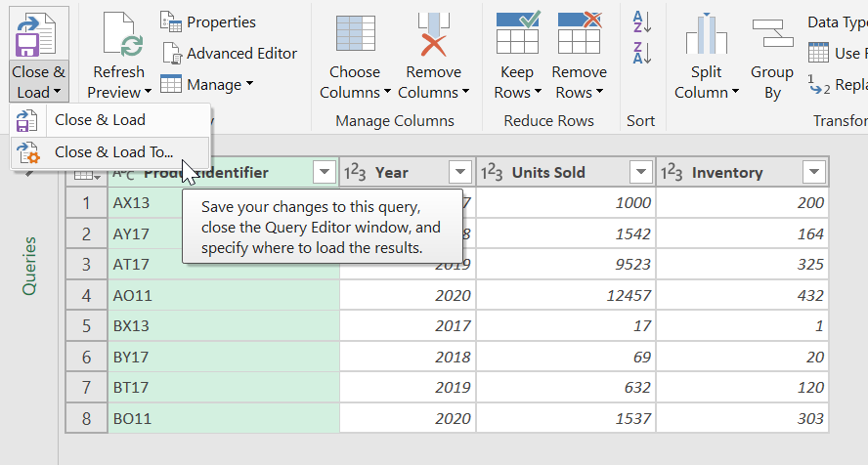Open the Inventory column filter dropdown
The height and width of the screenshot is (465, 868).
click(x=813, y=173)
